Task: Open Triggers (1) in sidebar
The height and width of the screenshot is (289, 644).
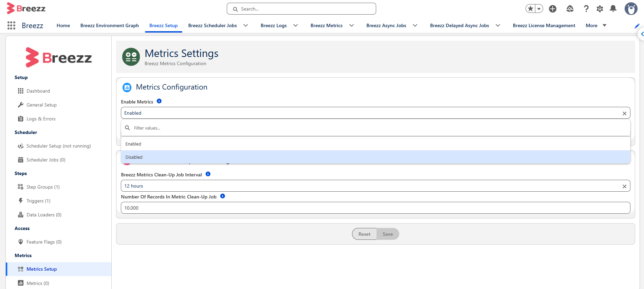Action: [38, 201]
